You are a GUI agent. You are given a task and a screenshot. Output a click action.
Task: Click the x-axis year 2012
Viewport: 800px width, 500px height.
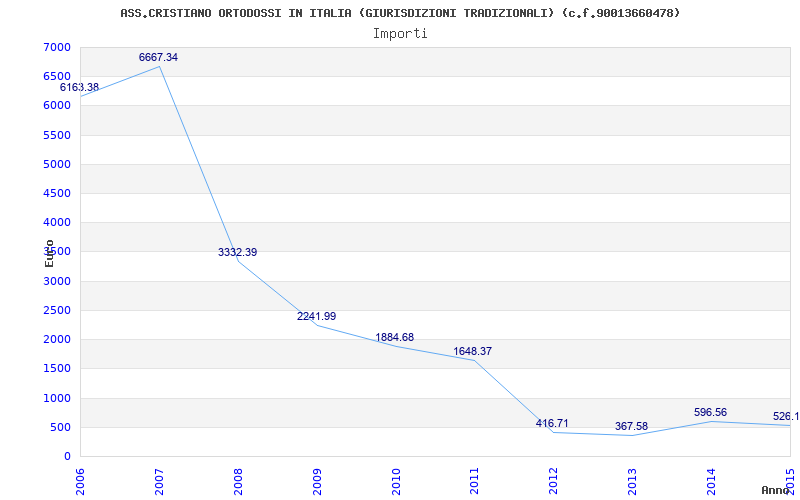[554, 481]
